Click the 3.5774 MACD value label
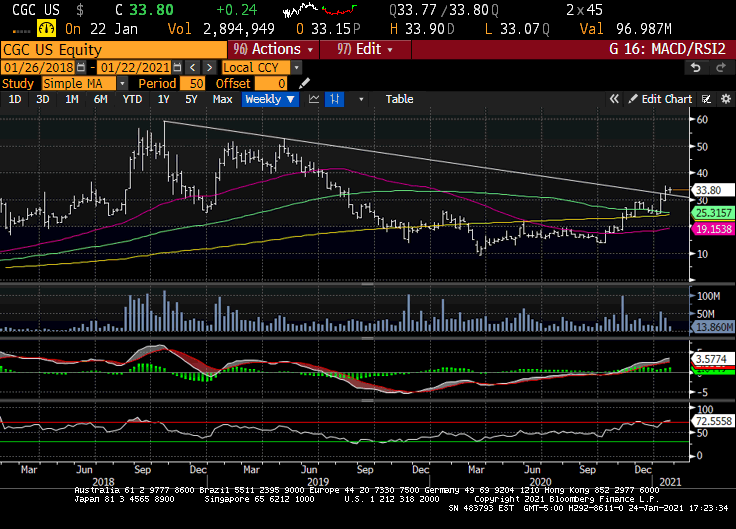This screenshot has width=736, height=529. point(712,359)
